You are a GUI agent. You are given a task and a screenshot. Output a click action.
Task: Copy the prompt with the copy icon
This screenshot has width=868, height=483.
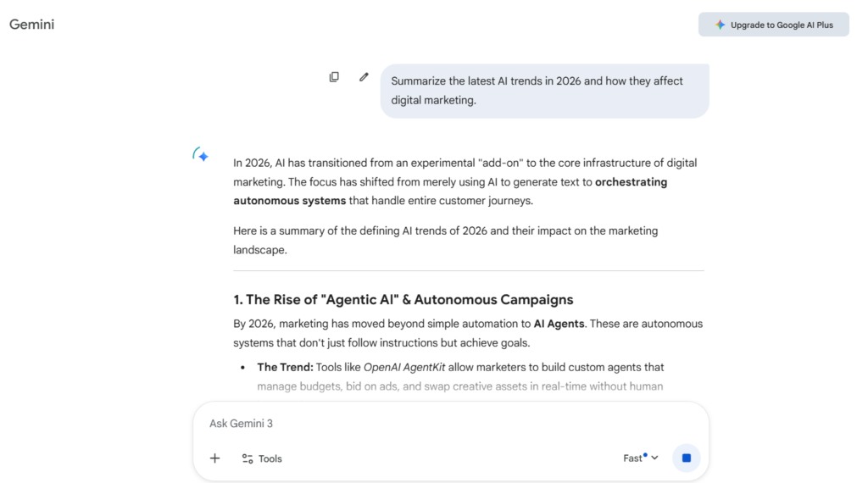click(334, 77)
